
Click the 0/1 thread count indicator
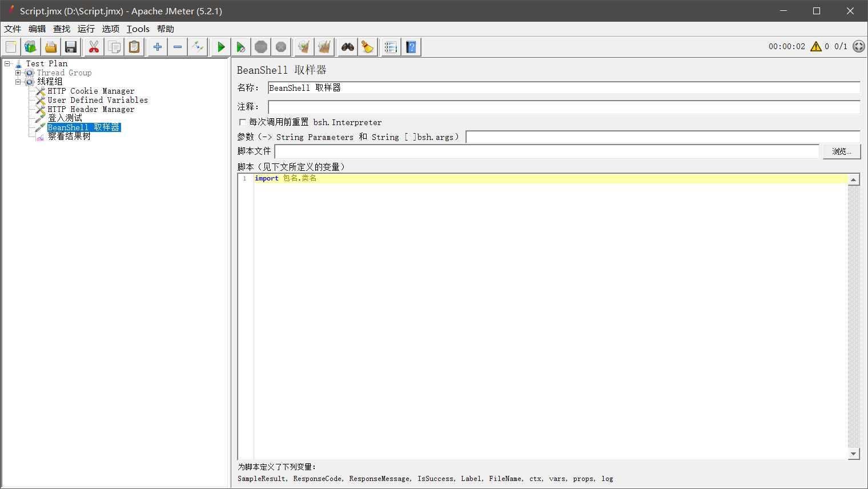click(x=841, y=46)
